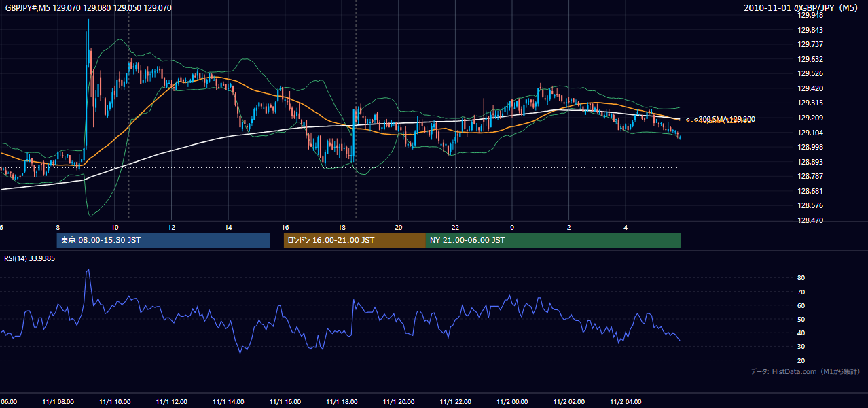Click the Tokyo 東京 08:00-15:30 JST session bar

tap(163, 240)
